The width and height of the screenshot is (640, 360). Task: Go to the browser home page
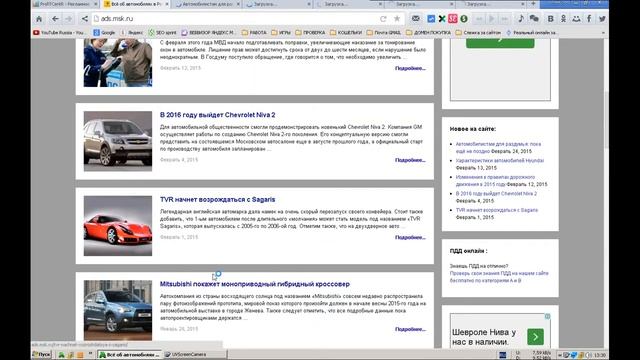click(x=39, y=19)
